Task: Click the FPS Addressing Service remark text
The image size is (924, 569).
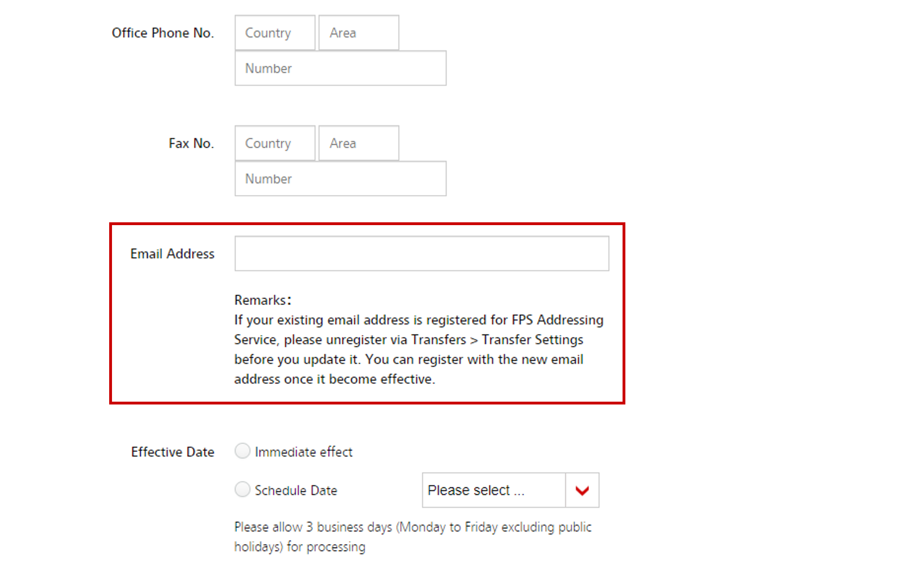Action: point(417,349)
